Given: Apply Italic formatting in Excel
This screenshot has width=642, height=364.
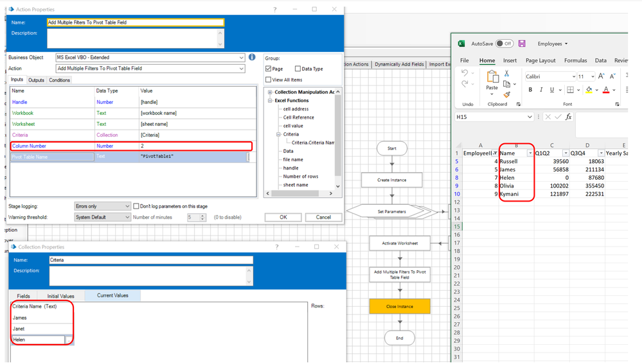Looking at the screenshot, I should [541, 90].
